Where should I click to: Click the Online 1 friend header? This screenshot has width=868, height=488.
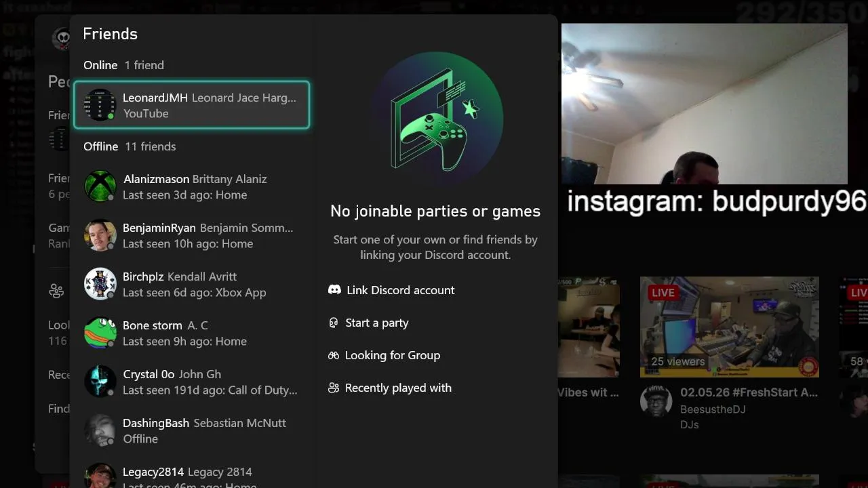[123, 65]
